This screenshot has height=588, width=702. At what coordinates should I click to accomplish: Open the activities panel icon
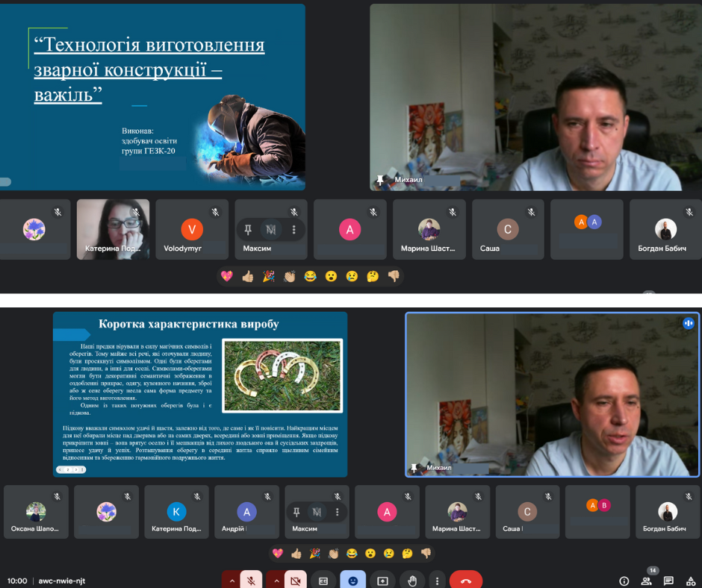click(x=691, y=581)
